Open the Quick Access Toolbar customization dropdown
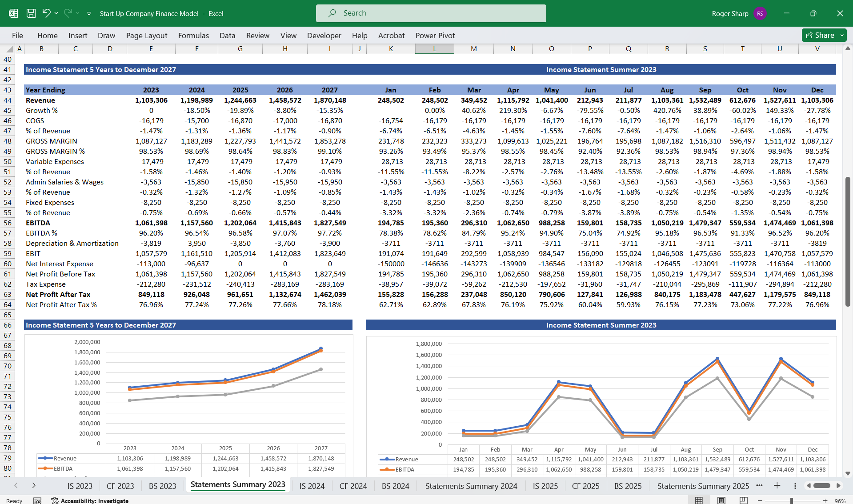Screen dimensions: 853x504 (x=89, y=14)
